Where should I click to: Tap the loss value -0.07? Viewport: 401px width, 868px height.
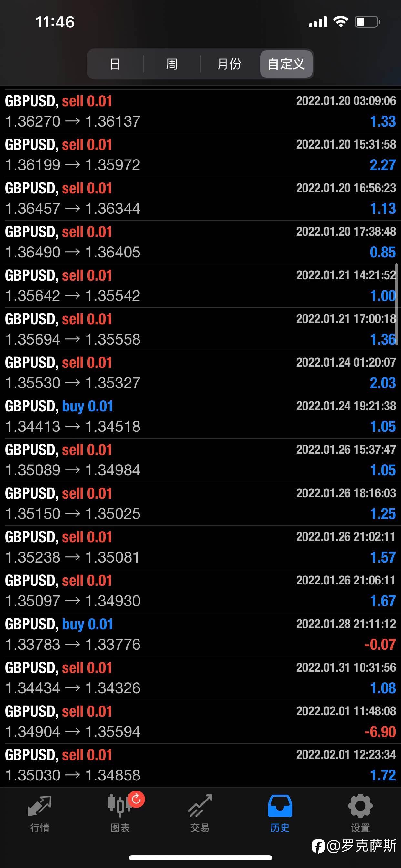click(380, 645)
